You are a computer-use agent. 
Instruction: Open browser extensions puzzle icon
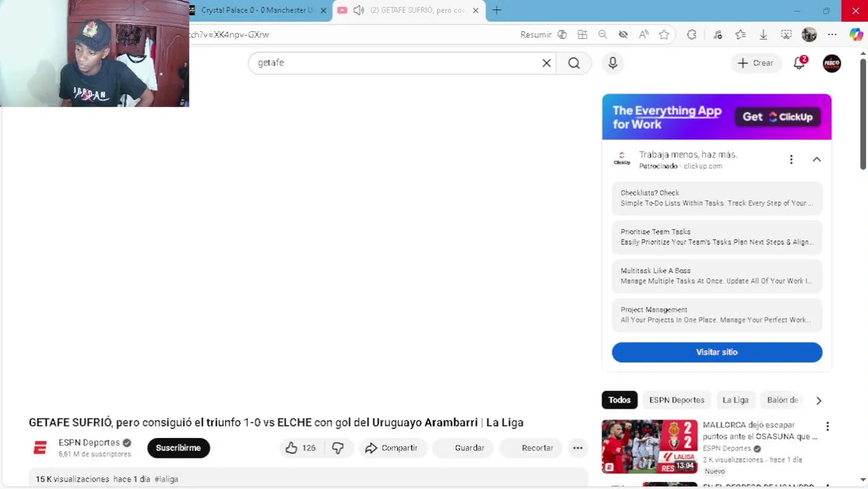point(691,35)
